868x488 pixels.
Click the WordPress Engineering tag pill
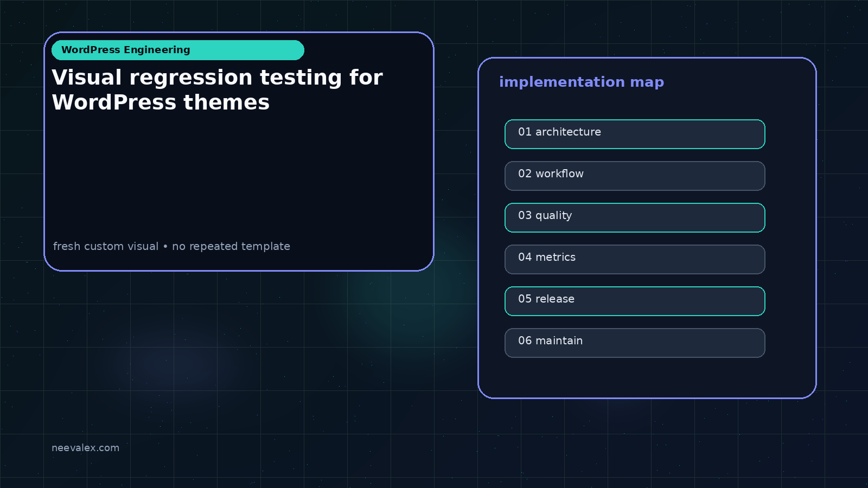(x=178, y=50)
